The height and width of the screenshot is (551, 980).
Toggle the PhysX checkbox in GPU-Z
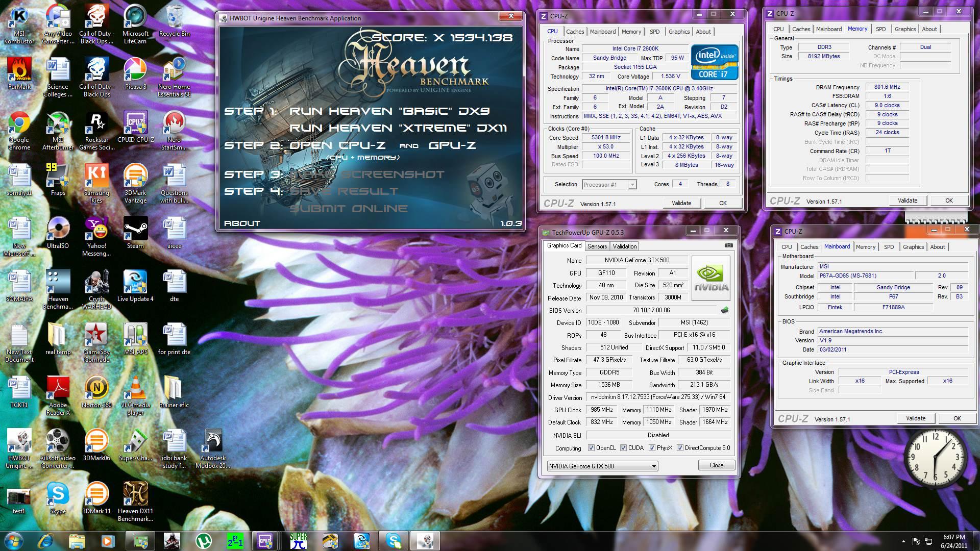coord(652,448)
